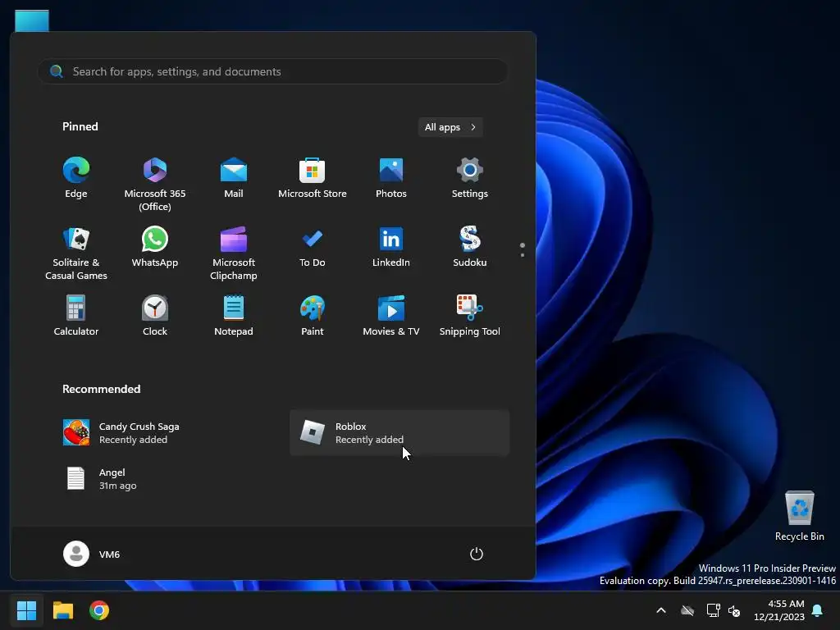Launch the Snipping Tool
The width and height of the screenshot is (840, 630).
click(x=470, y=316)
